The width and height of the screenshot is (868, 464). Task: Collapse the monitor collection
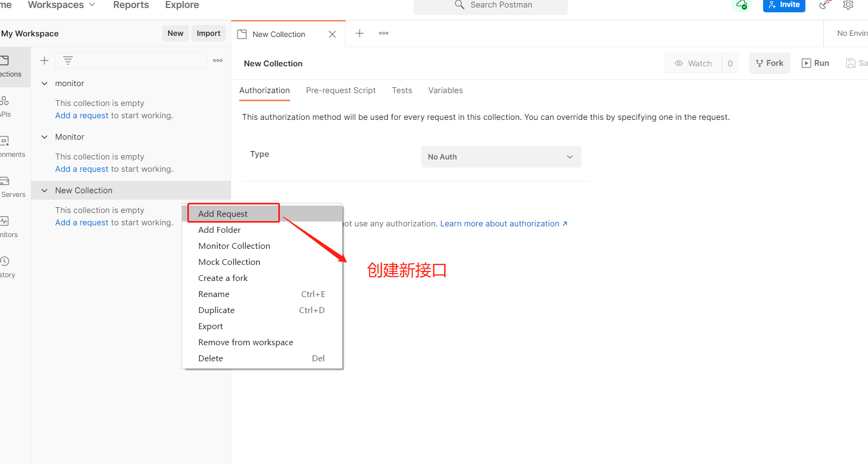[x=44, y=83]
